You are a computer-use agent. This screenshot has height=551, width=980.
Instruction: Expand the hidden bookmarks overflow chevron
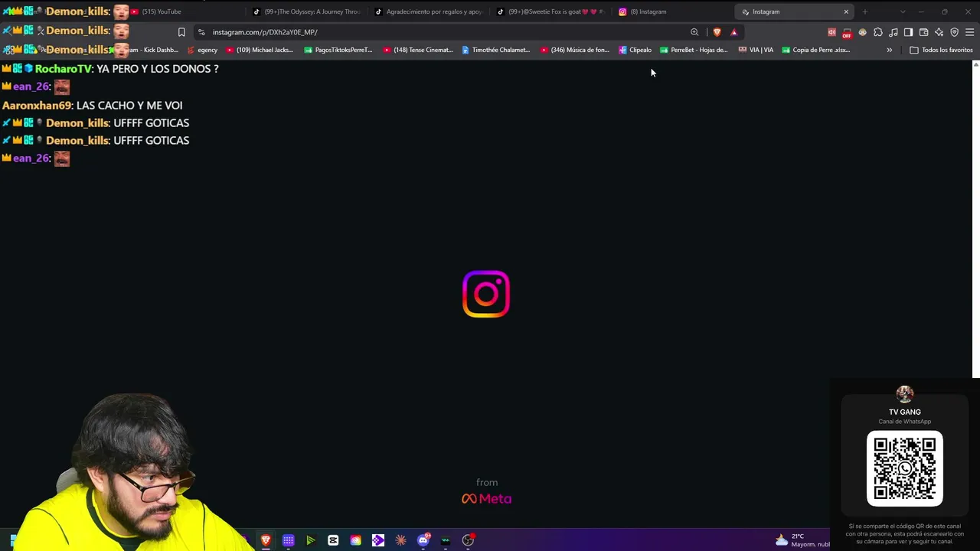coord(890,50)
